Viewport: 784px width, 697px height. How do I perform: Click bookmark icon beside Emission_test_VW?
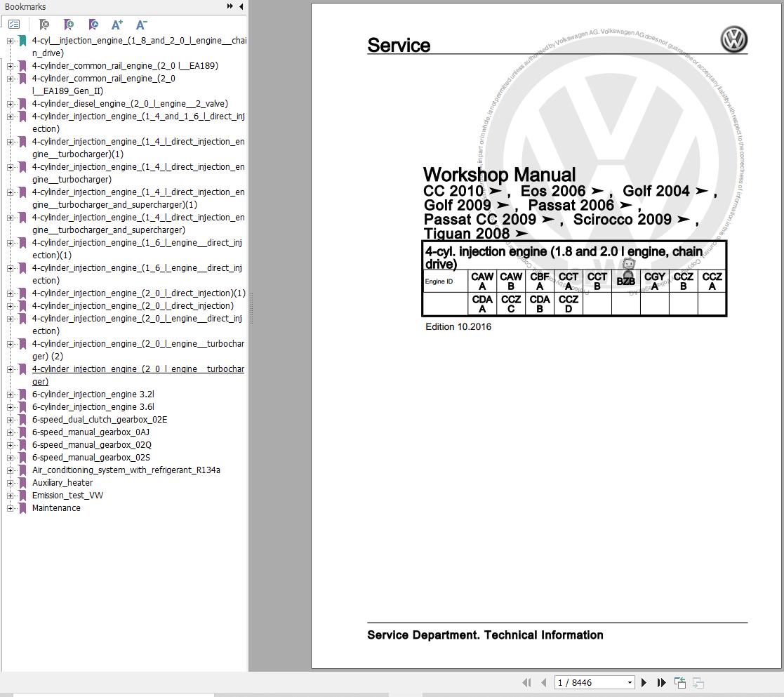(x=22, y=496)
